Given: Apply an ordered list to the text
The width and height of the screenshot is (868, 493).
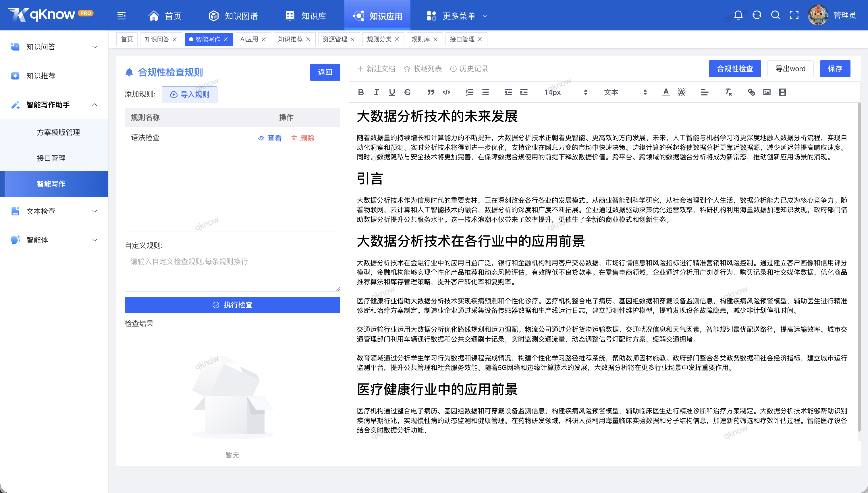Looking at the screenshot, I should coord(469,92).
